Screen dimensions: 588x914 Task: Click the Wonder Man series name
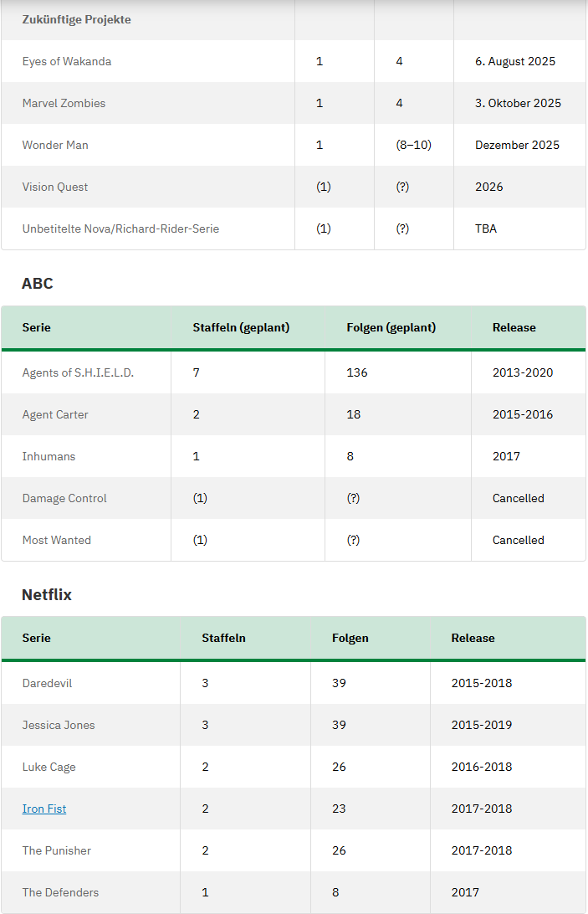point(55,145)
